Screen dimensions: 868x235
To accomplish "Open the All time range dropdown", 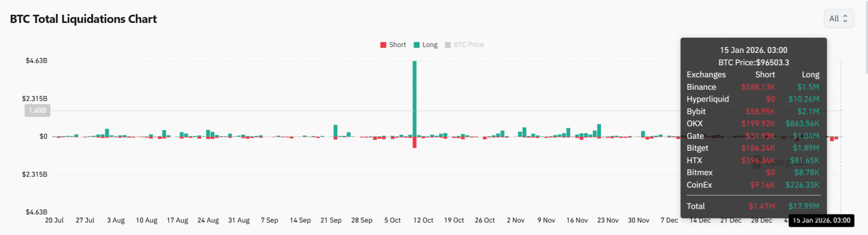I will 838,19.
